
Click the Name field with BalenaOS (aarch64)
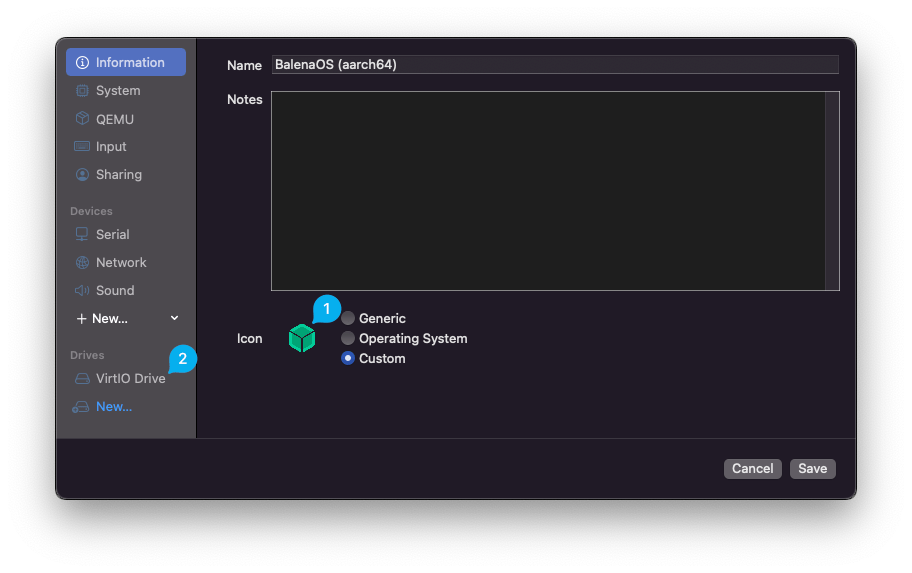click(555, 65)
